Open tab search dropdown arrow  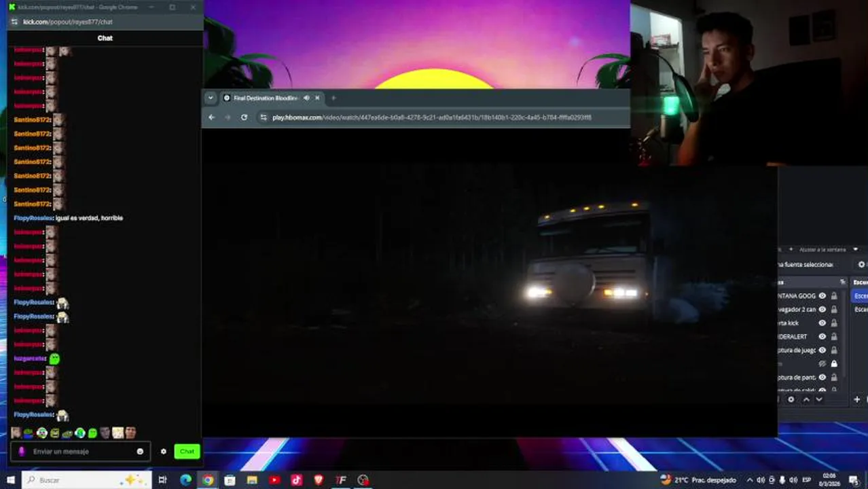[x=211, y=98]
